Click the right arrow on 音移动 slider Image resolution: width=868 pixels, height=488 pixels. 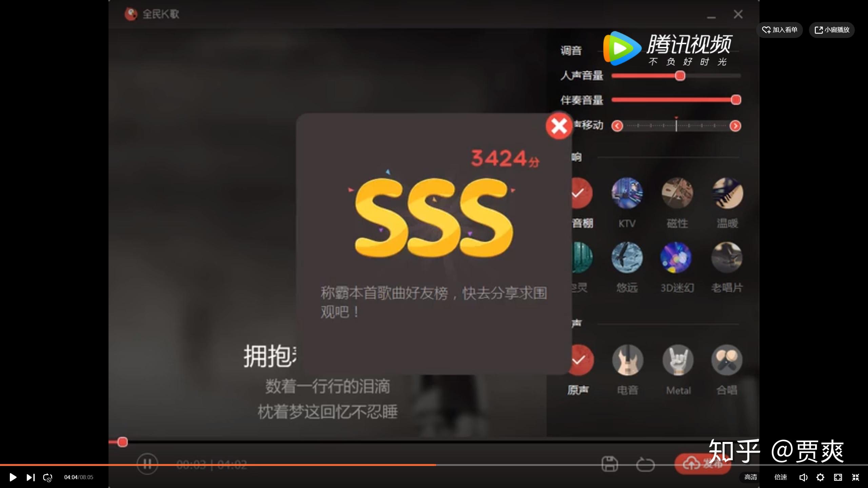(x=735, y=126)
